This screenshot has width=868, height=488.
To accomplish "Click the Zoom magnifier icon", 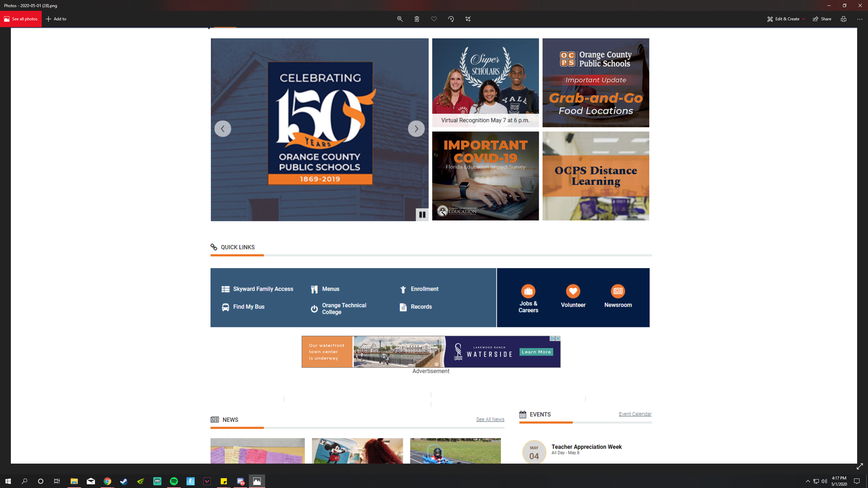I will point(400,19).
